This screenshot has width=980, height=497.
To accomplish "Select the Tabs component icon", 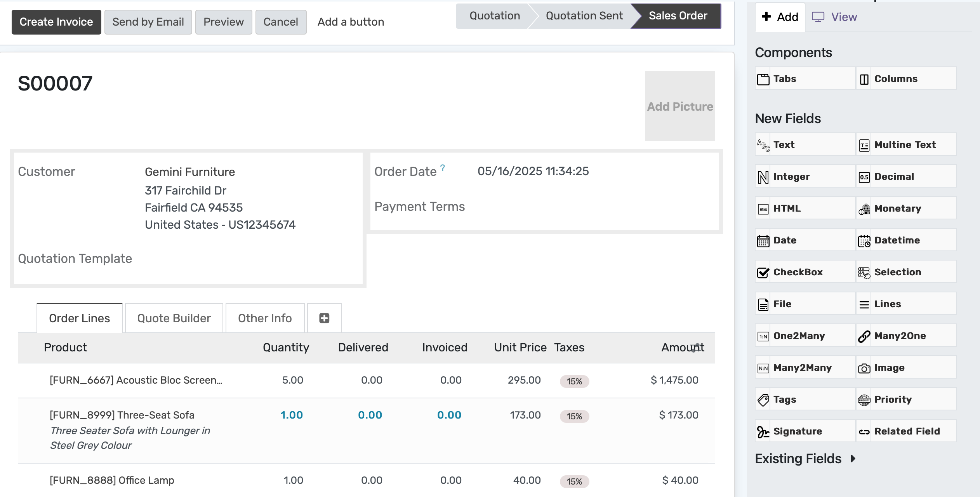I will pyautogui.click(x=763, y=79).
